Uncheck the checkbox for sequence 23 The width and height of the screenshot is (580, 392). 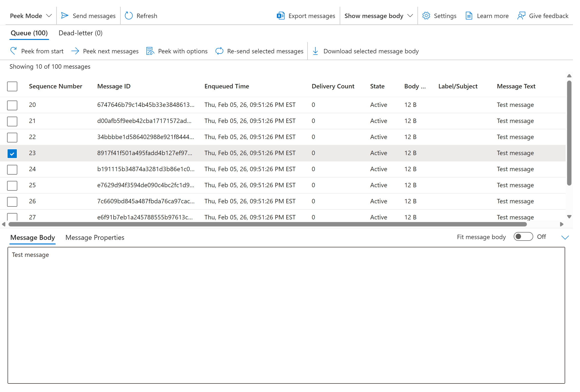coord(12,153)
